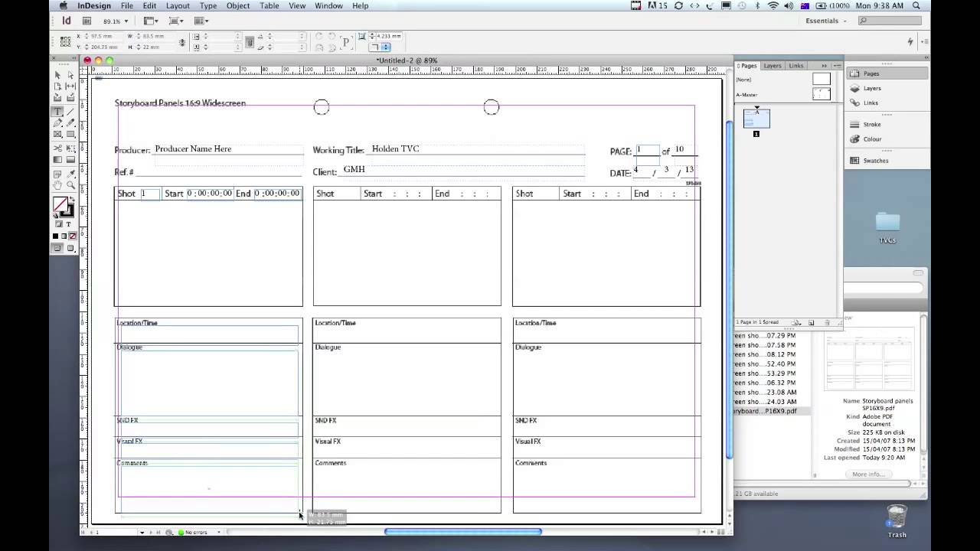Select page 1 thumbnail in Pages panel
Screen dimensions: 980x551
[757, 119]
